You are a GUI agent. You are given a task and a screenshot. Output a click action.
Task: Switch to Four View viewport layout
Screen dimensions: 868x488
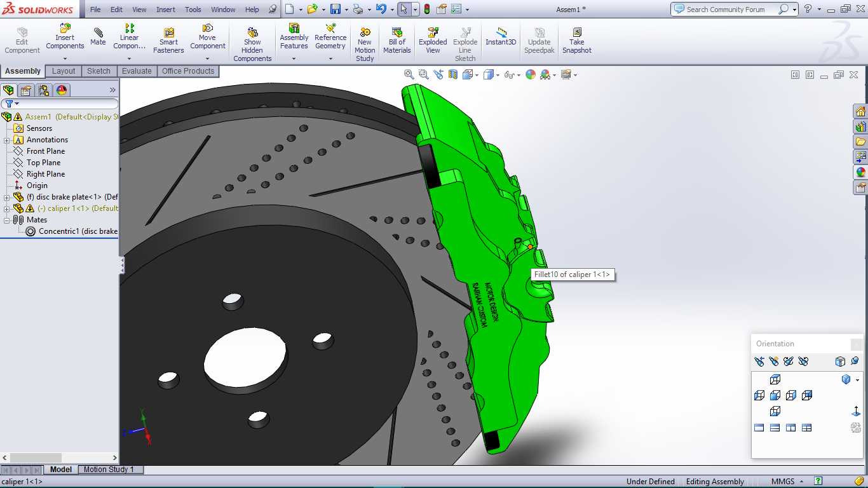pyautogui.click(x=806, y=428)
